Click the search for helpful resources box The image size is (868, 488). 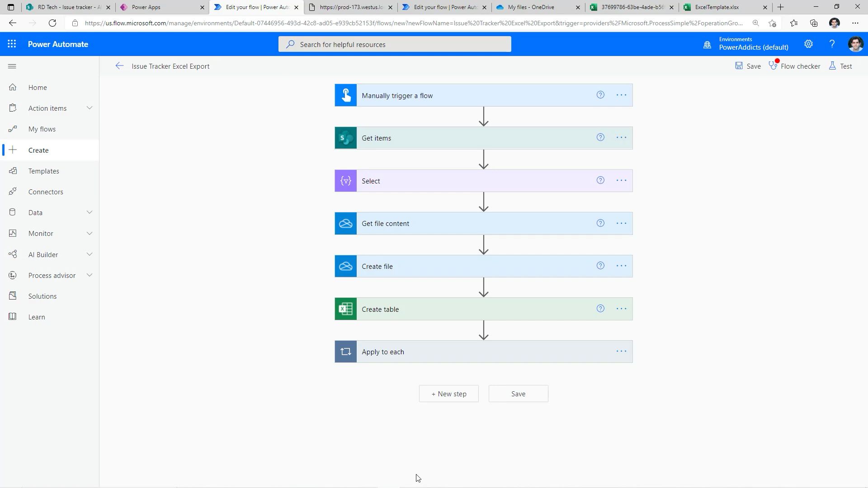(395, 44)
